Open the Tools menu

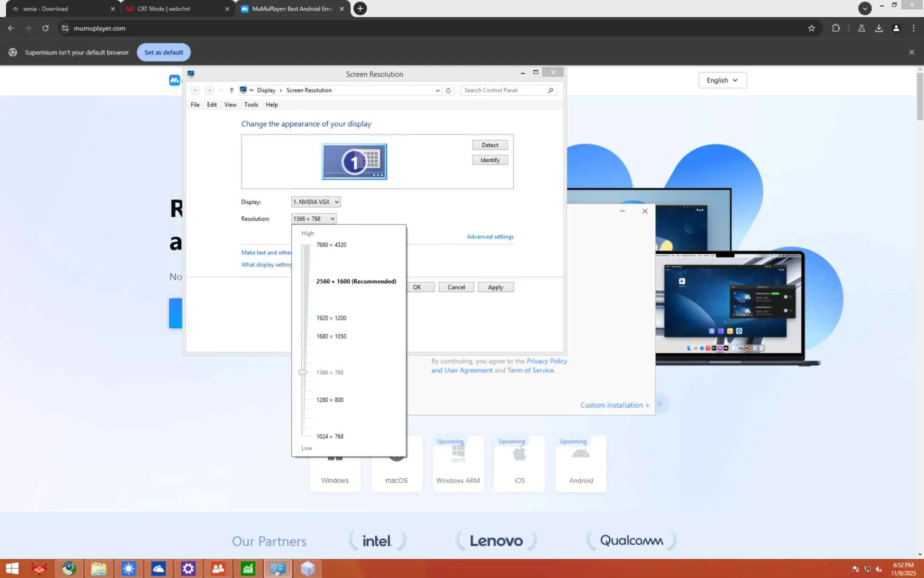pos(251,105)
